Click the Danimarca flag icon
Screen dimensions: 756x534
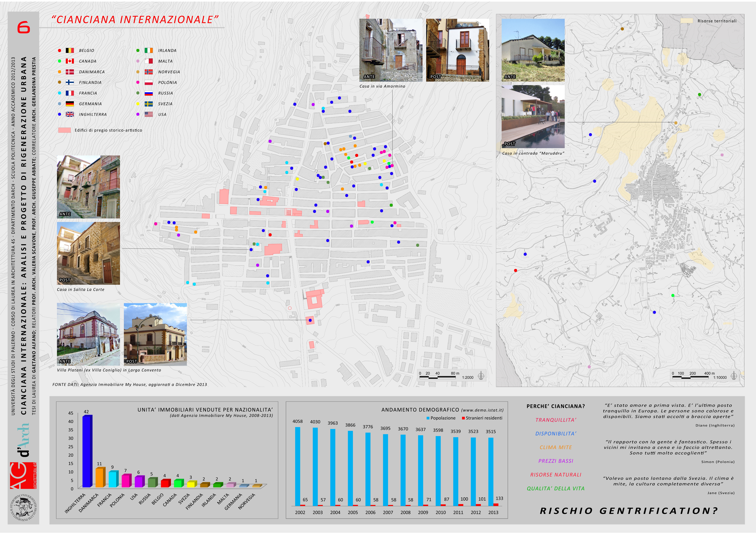pyautogui.click(x=70, y=72)
